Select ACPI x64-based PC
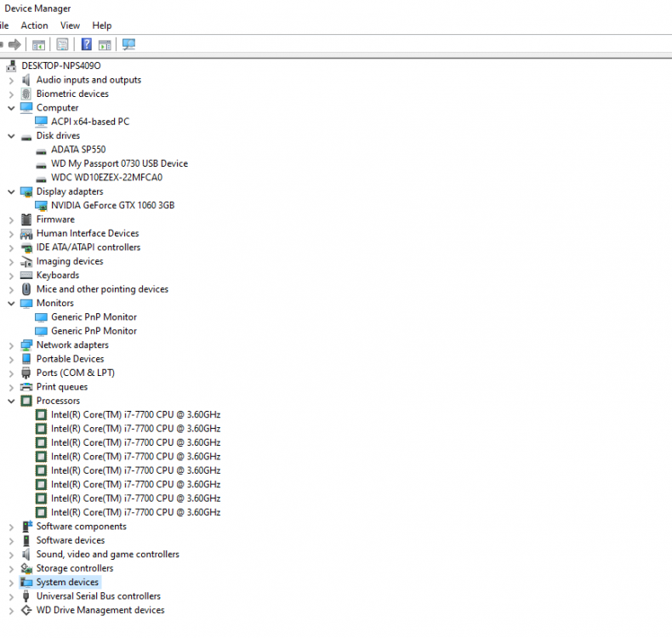Screen dimensions: 672x638 [x=90, y=122]
